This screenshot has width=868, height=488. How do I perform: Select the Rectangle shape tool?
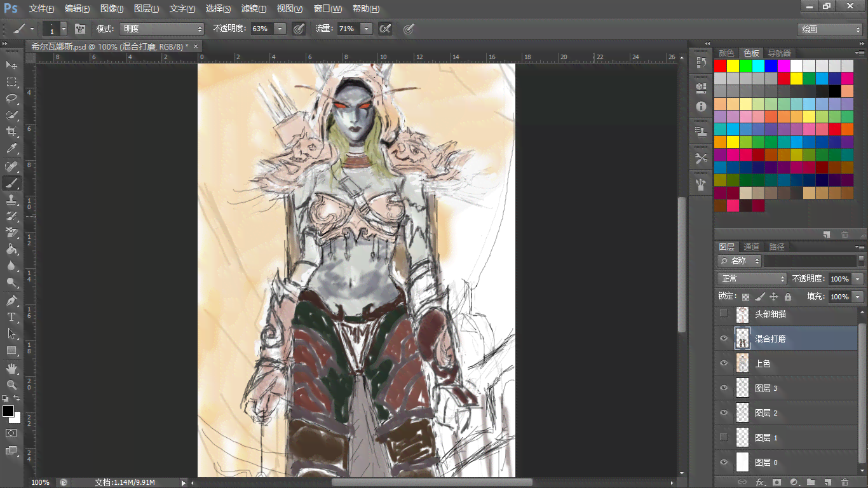(x=11, y=351)
